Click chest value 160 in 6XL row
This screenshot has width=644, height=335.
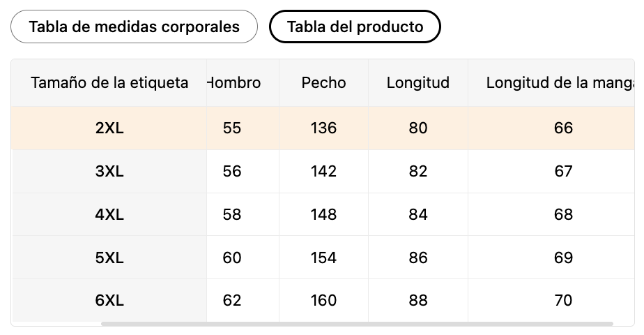(x=323, y=301)
